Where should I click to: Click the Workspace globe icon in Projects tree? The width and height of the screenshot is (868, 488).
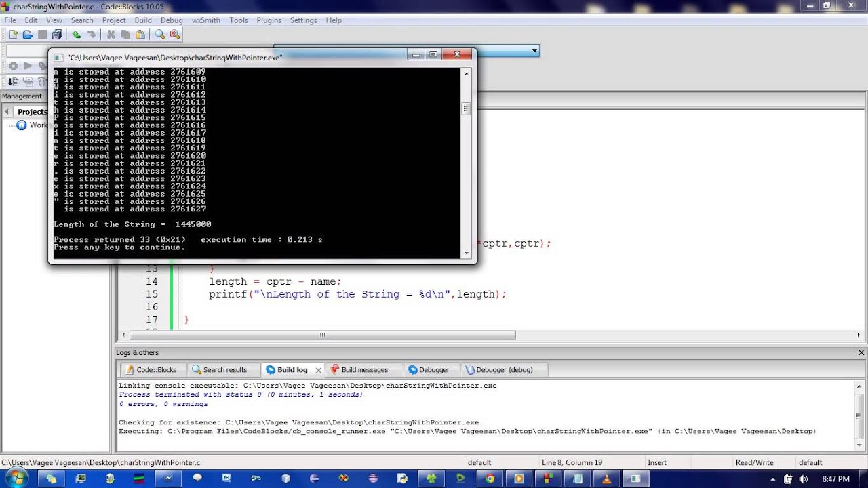click(22, 125)
